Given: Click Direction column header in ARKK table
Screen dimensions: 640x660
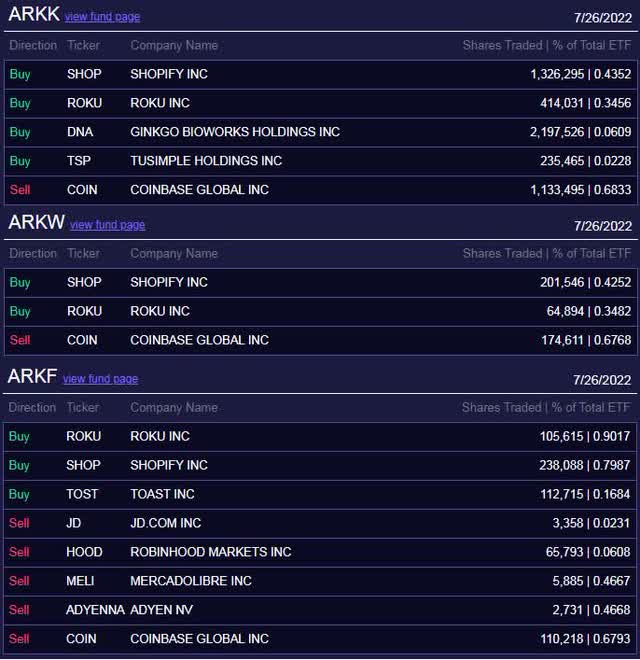Looking at the screenshot, I should click(33, 45).
